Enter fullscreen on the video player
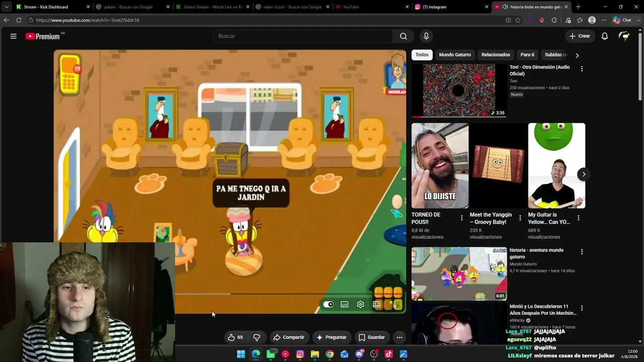644x362 pixels. tap(393, 304)
